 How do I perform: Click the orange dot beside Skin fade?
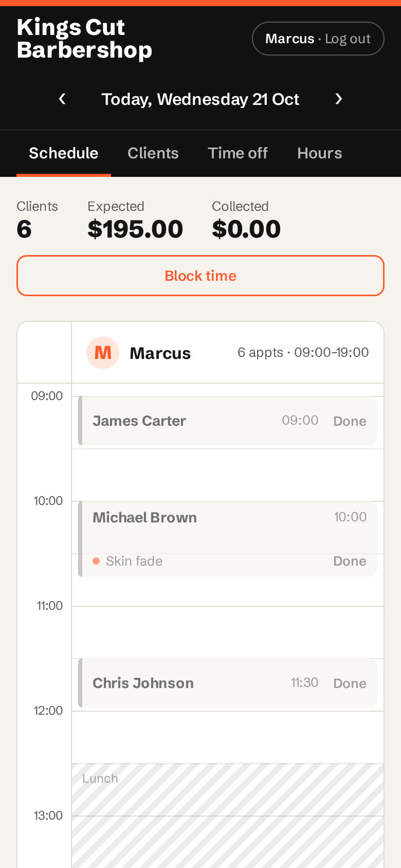click(96, 561)
